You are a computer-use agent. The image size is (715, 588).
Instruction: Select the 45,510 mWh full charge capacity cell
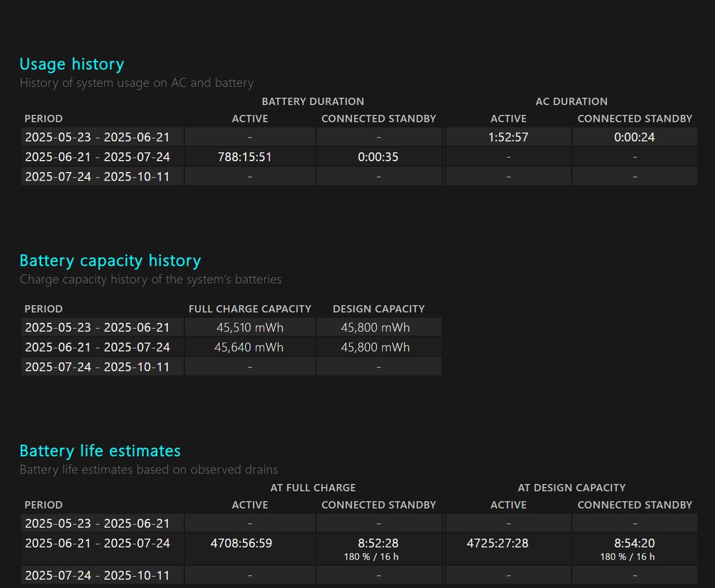(x=249, y=328)
